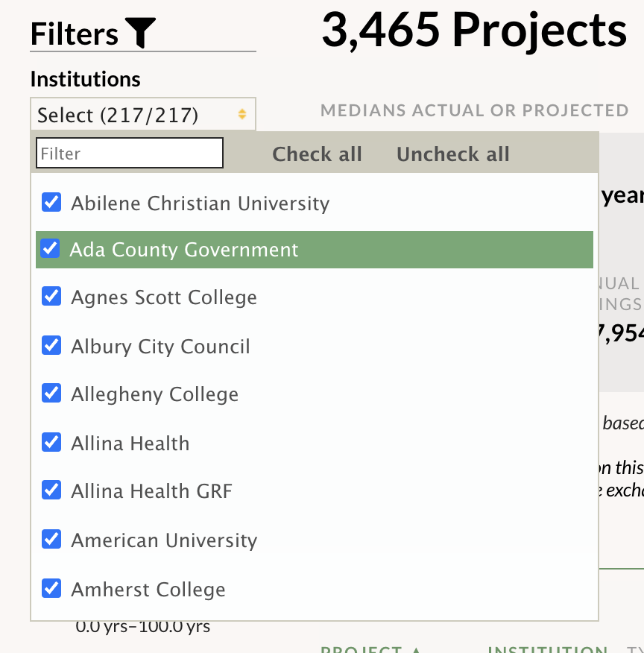This screenshot has width=644, height=653.
Task: Uncheck Abilene Christian University checkbox
Action: [51, 203]
